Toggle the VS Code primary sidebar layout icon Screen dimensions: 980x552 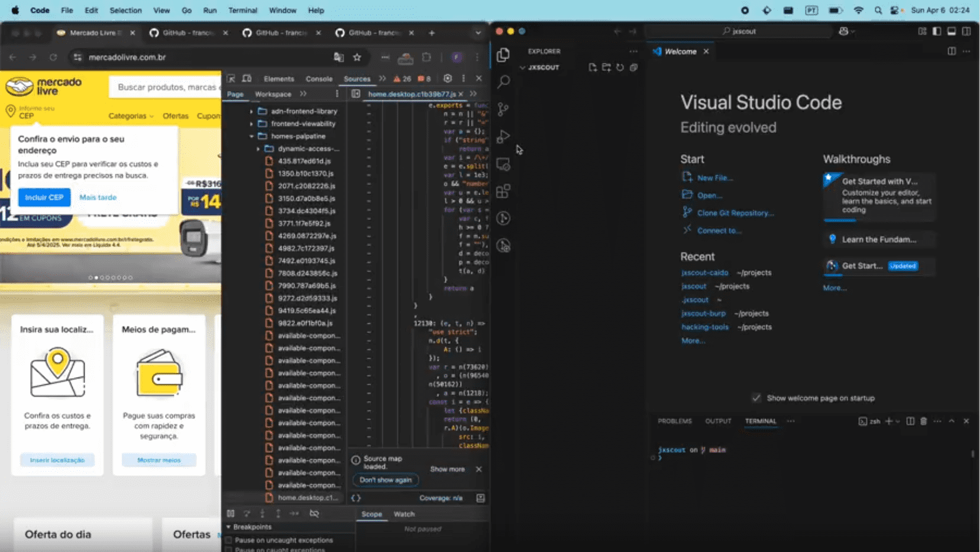937,31
